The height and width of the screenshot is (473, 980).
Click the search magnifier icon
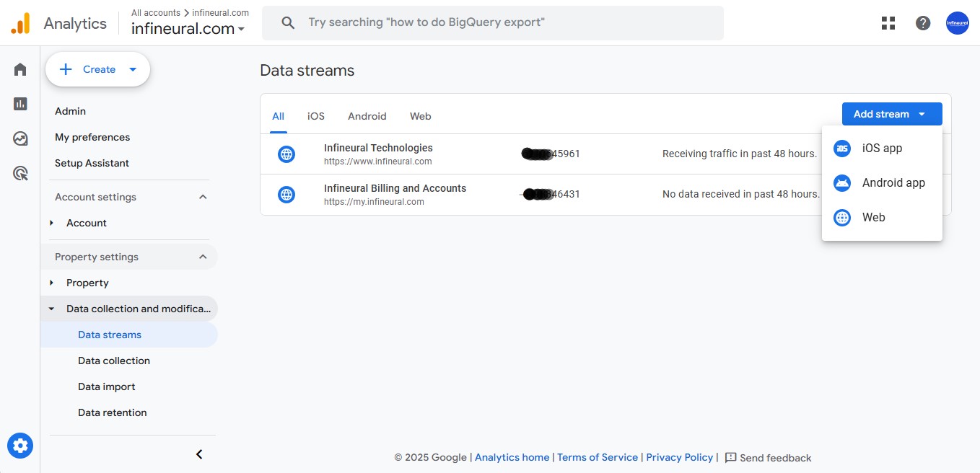coord(288,23)
